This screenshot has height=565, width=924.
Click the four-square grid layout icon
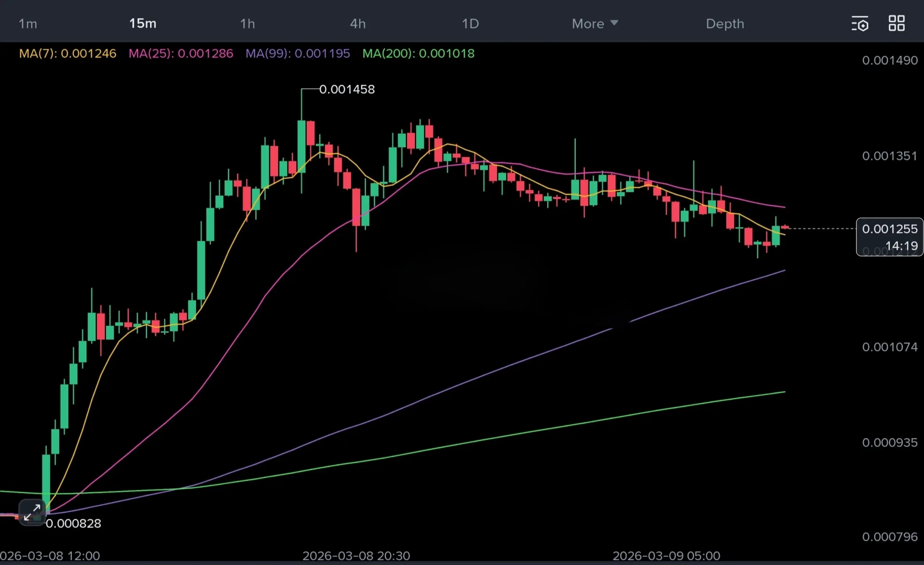coord(897,23)
